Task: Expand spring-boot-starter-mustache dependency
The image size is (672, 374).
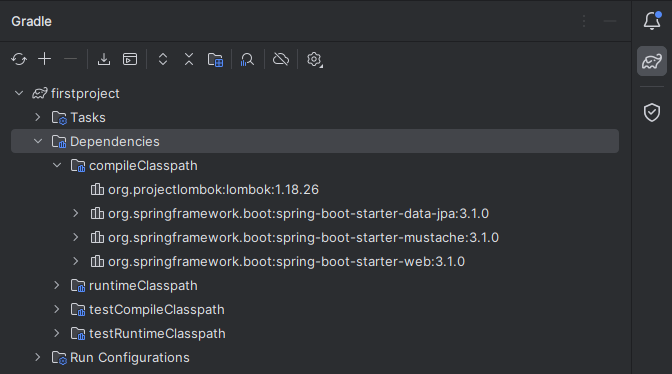Action: point(76,237)
